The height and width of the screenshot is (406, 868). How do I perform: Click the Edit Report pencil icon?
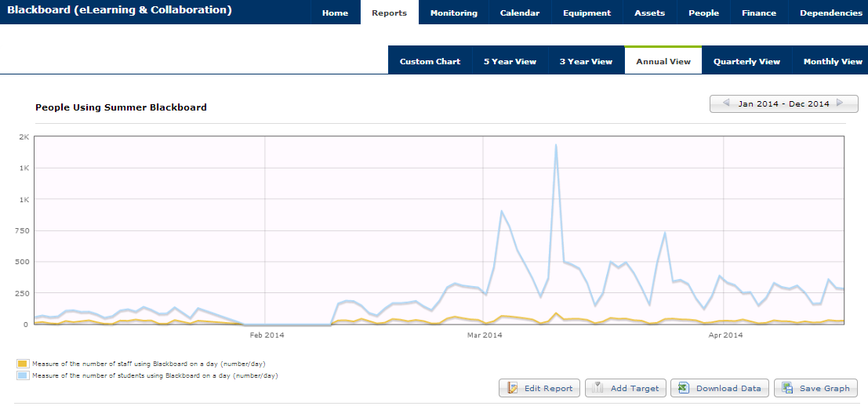tap(513, 388)
